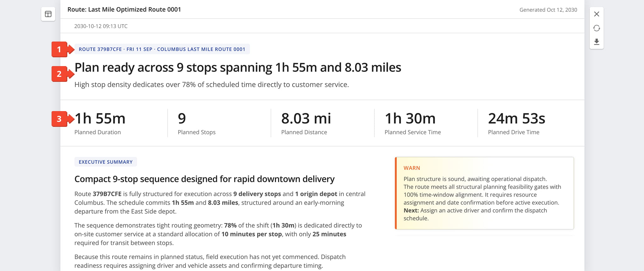The image size is (644, 271).
Task: Select the 1h 55m Planned Duration value
Action: pyautogui.click(x=100, y=118)
